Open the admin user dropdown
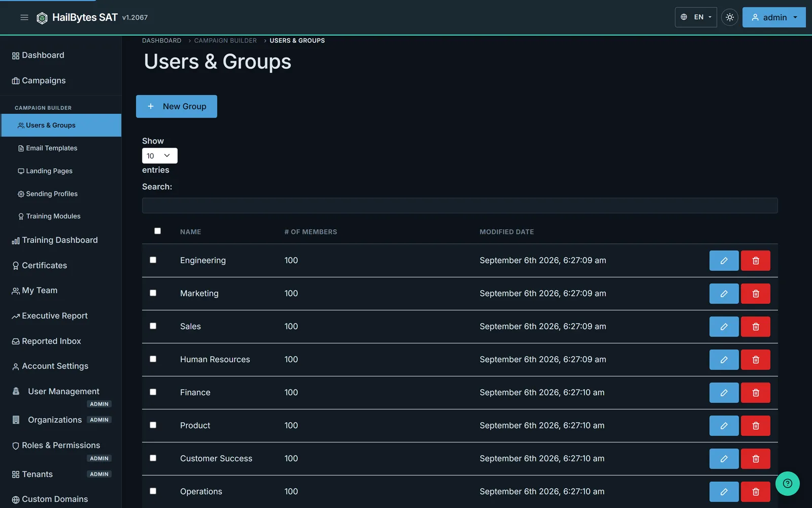The height and width of the screenshot is (508, 812). pos(774,17)
